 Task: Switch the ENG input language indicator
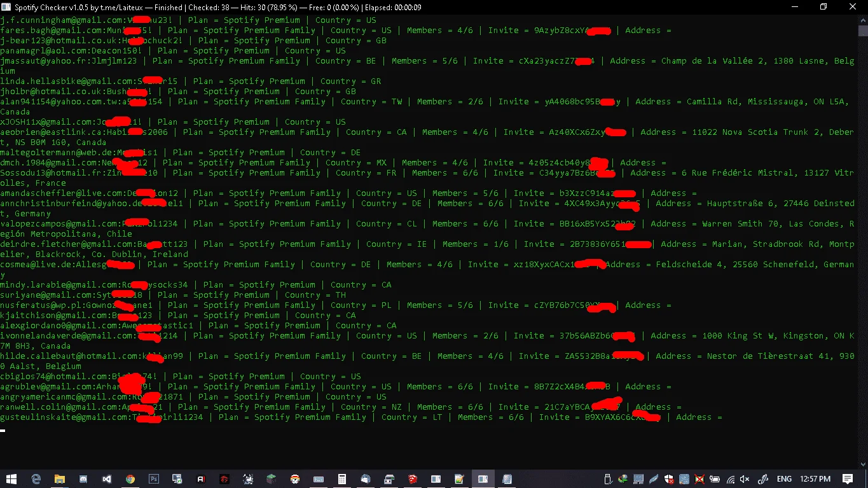pyautogui.click(x=784, y=479)
